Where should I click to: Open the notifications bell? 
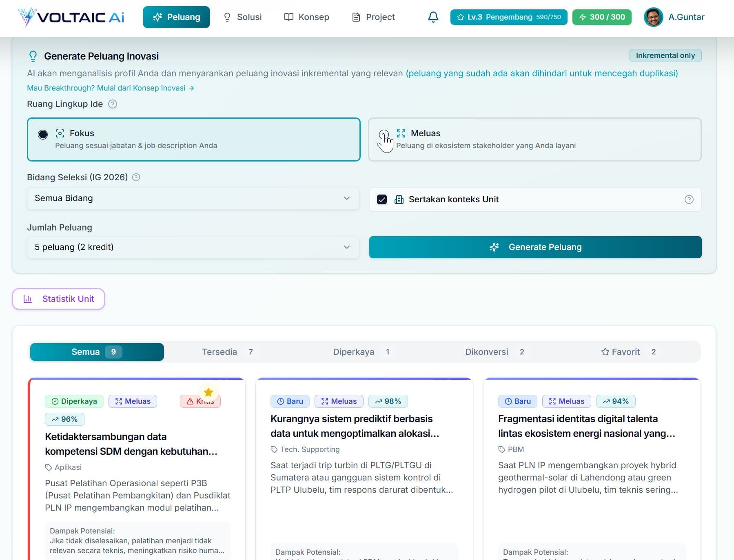click(x=433, y=17)
